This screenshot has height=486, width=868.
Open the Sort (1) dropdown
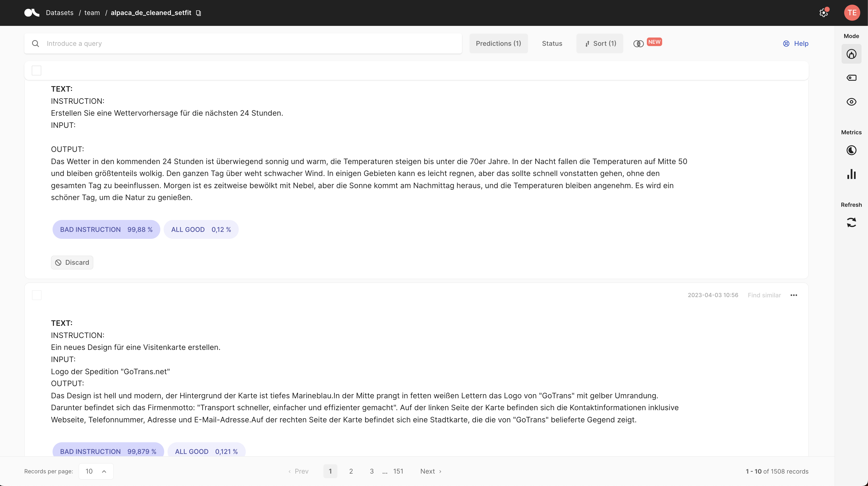pyautogui.click(x=600, y=43)
